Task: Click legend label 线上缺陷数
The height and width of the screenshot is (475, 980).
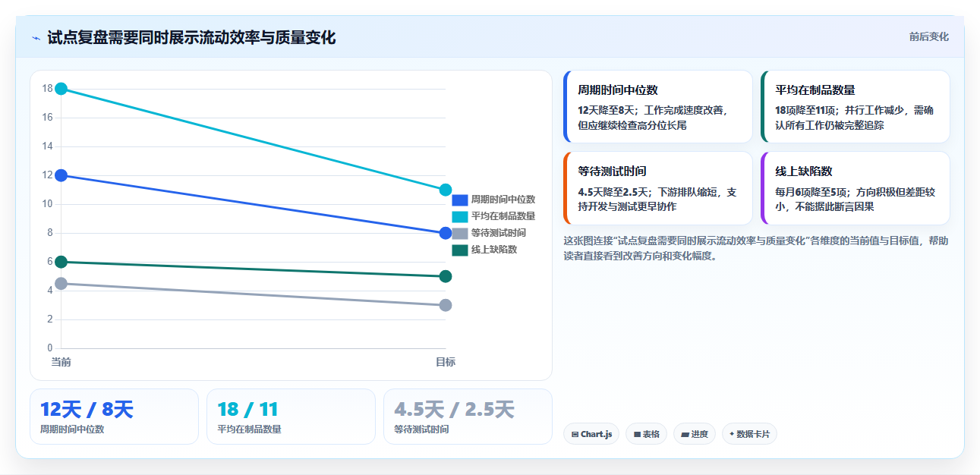Action: click(x=494, y=250)
